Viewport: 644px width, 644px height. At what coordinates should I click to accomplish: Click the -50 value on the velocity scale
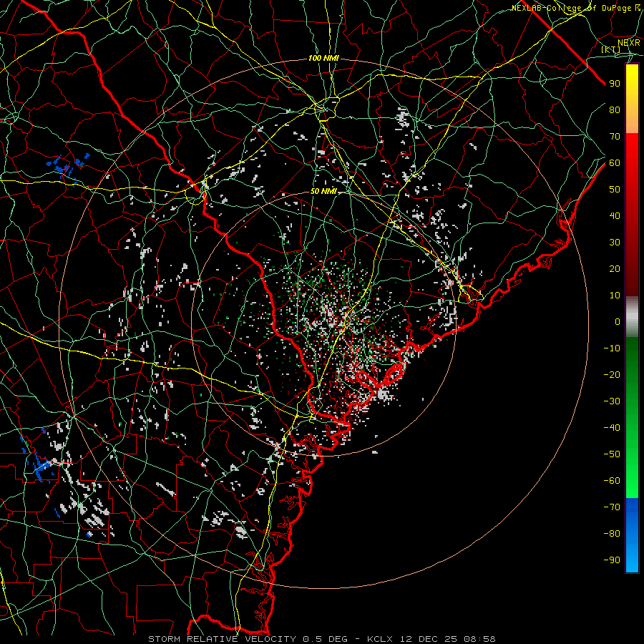coord(612,454)
